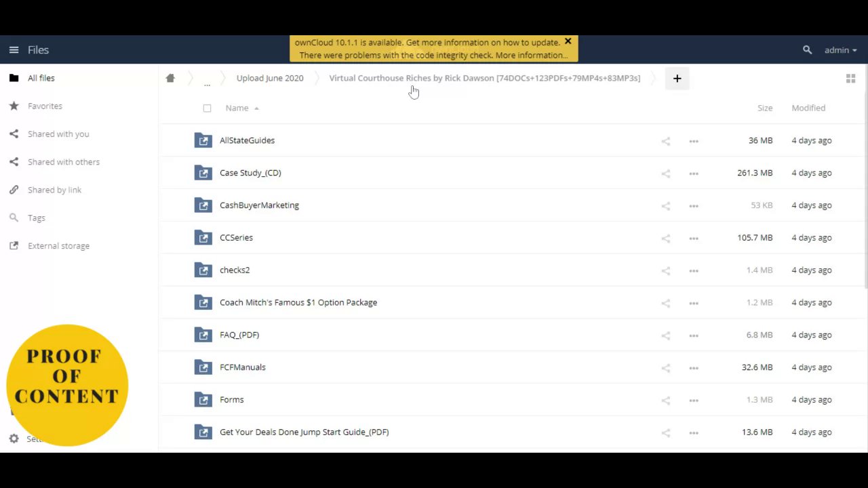Open more actions for Forms
Screen dimensions: 868x488
coord(693,400)
